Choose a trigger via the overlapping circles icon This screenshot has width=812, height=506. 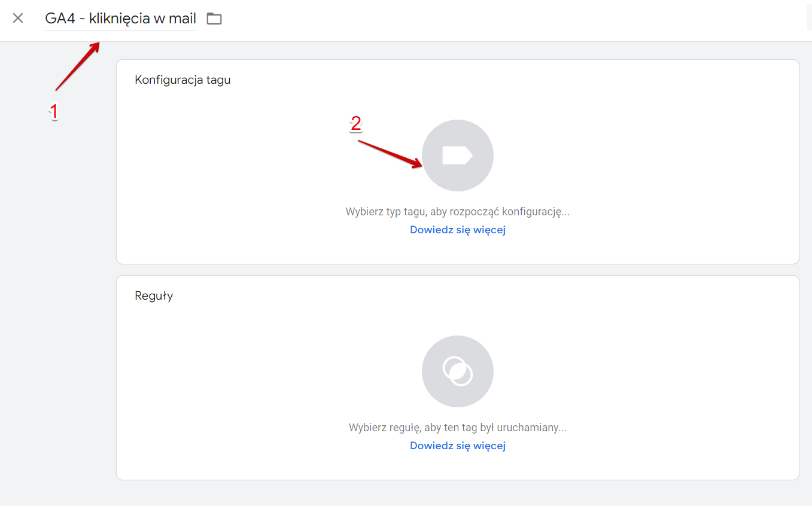coord(458,371)
